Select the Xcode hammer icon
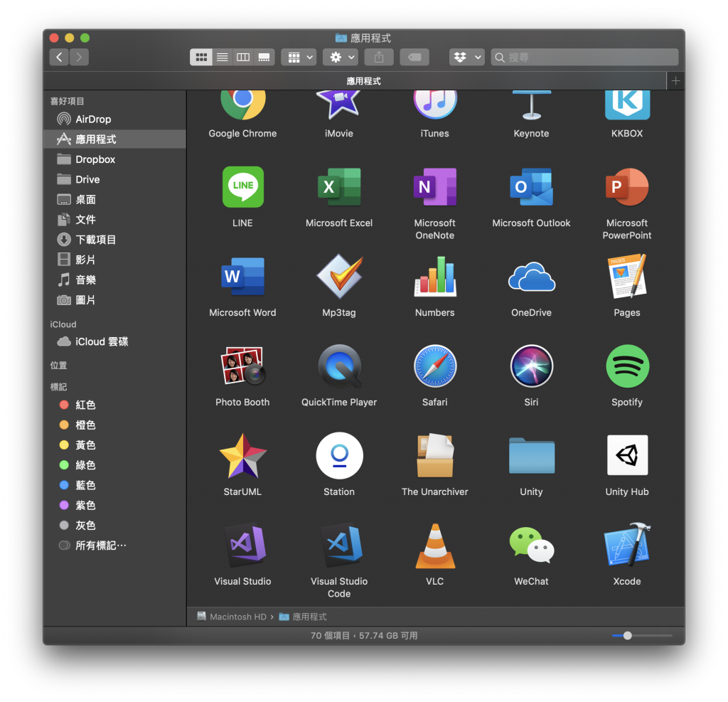 tap(627, 544)
